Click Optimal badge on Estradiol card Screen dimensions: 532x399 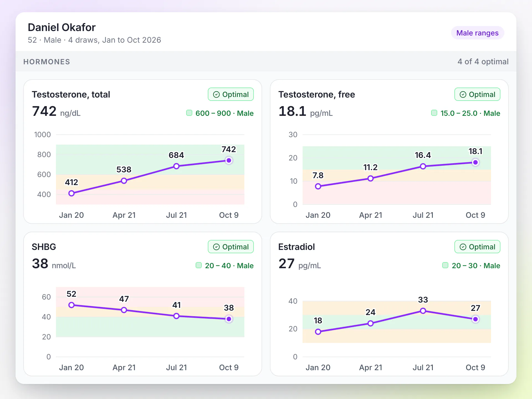[477, 247]
